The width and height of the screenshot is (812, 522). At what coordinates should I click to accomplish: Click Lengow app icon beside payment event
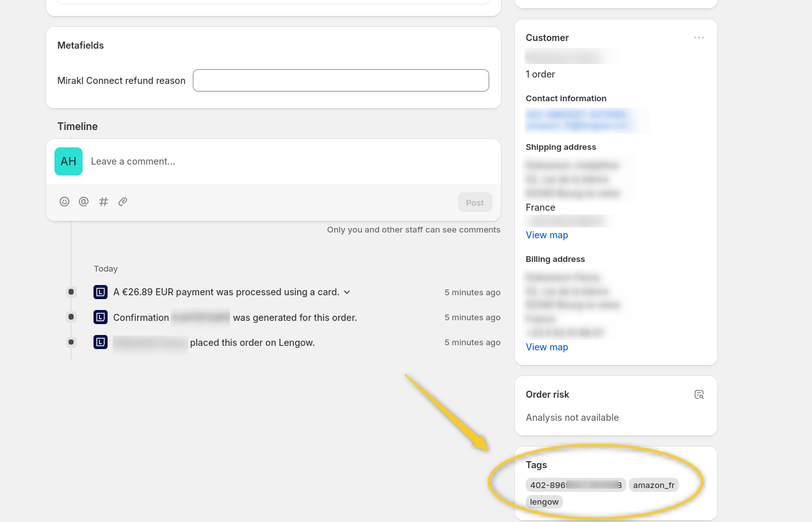[100, 292]
